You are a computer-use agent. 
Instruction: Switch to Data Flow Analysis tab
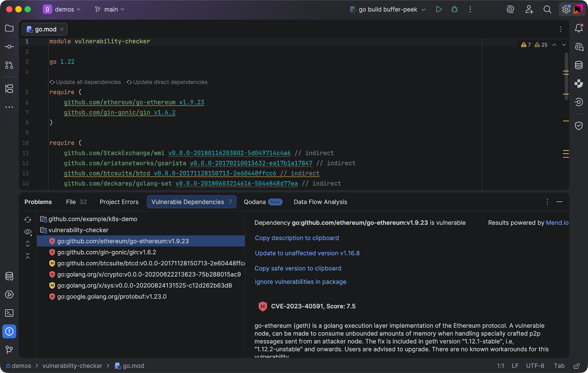320,202
